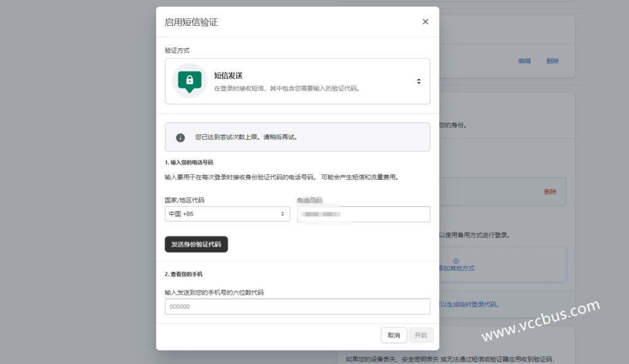Click the six-digit code field showing 000000

point(297,306)
